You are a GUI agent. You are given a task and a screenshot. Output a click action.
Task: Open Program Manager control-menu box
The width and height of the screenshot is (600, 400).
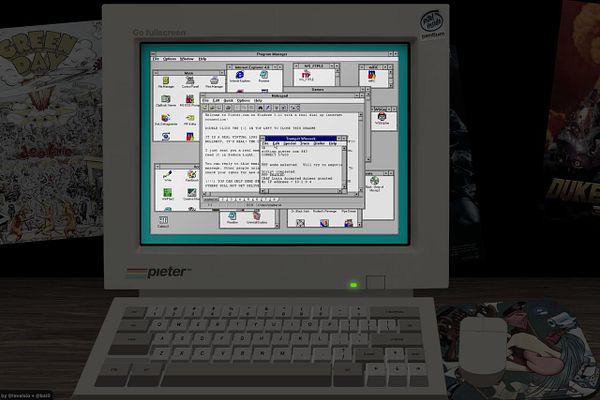[153, 54]
